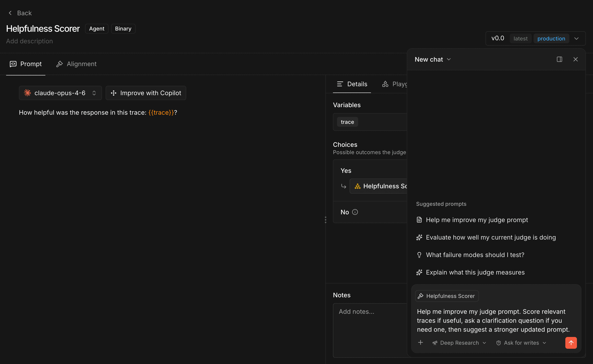Click the Yes choice row
593x364 pixels.
pos(370,171)
